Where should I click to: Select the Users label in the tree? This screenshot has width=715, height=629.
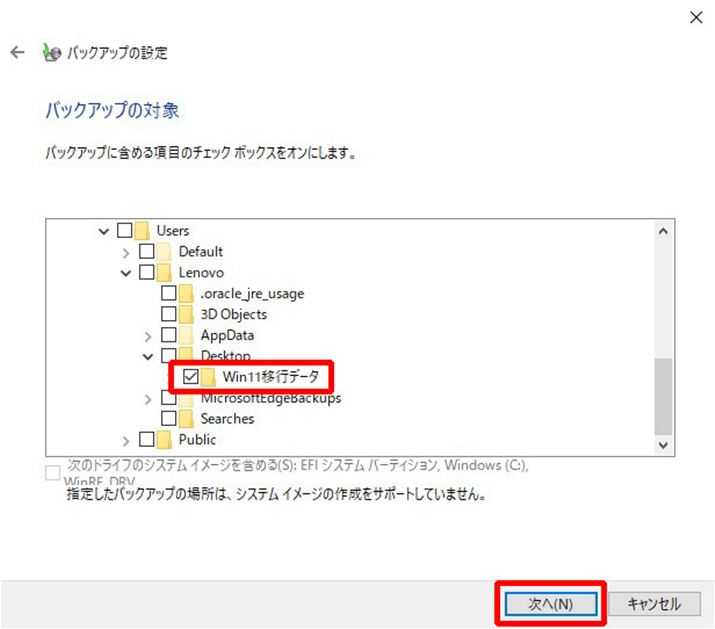(x=173, y=231)
